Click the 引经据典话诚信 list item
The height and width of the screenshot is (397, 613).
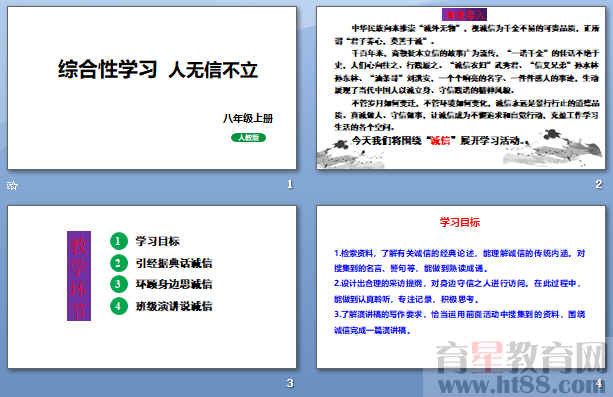coord(174,263)
